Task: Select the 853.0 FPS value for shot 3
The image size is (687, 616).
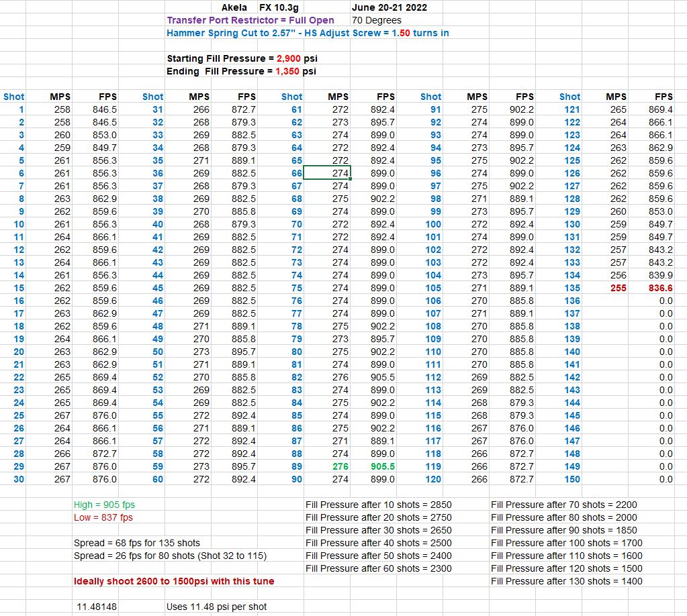Action: 105,135
